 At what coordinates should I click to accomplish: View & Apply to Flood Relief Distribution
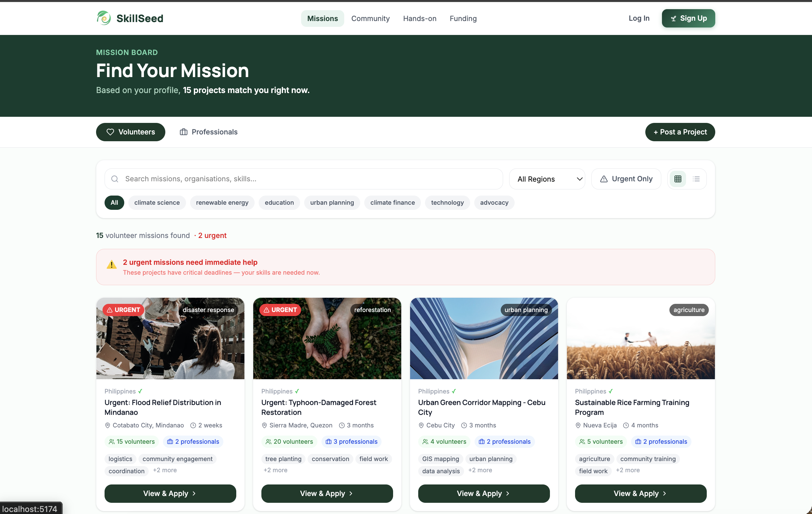click(170, 494)
